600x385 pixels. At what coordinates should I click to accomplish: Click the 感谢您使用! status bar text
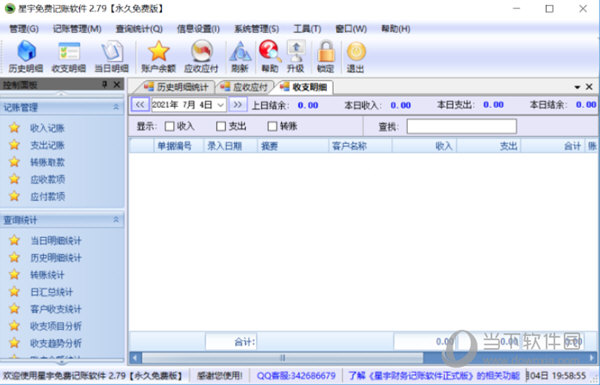pos(220,375)
